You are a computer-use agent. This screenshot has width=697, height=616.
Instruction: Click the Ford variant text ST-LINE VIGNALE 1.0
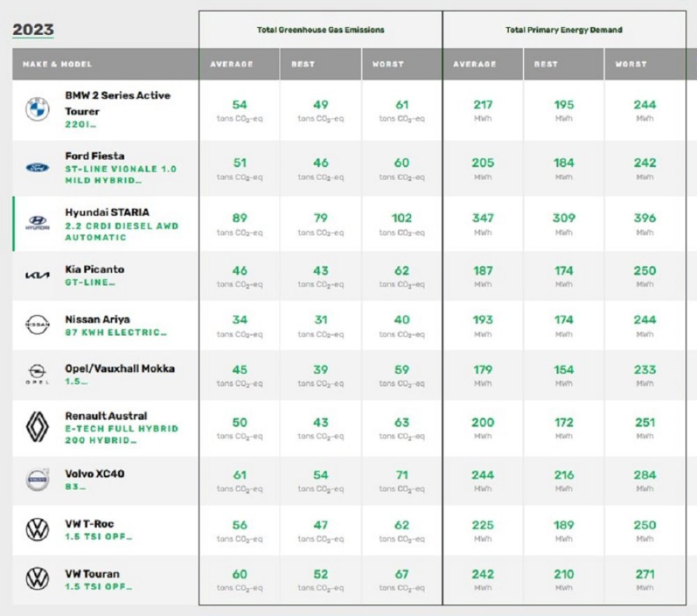[x=121, y=169]
